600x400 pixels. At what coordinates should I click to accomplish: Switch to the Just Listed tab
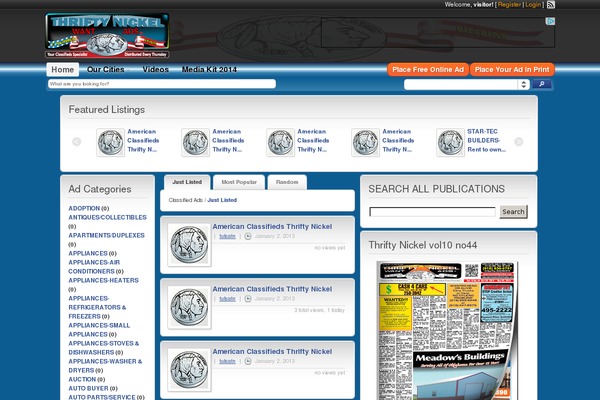[187, 182]
